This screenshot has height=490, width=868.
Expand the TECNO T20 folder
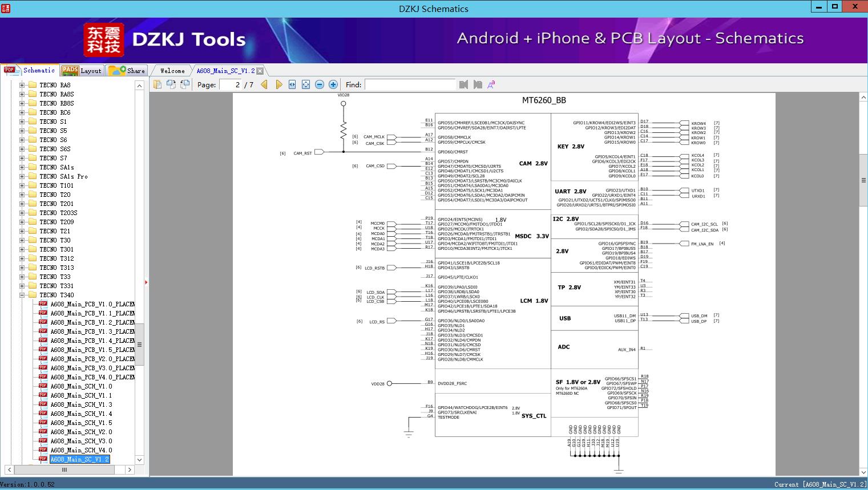coord(22,195)
